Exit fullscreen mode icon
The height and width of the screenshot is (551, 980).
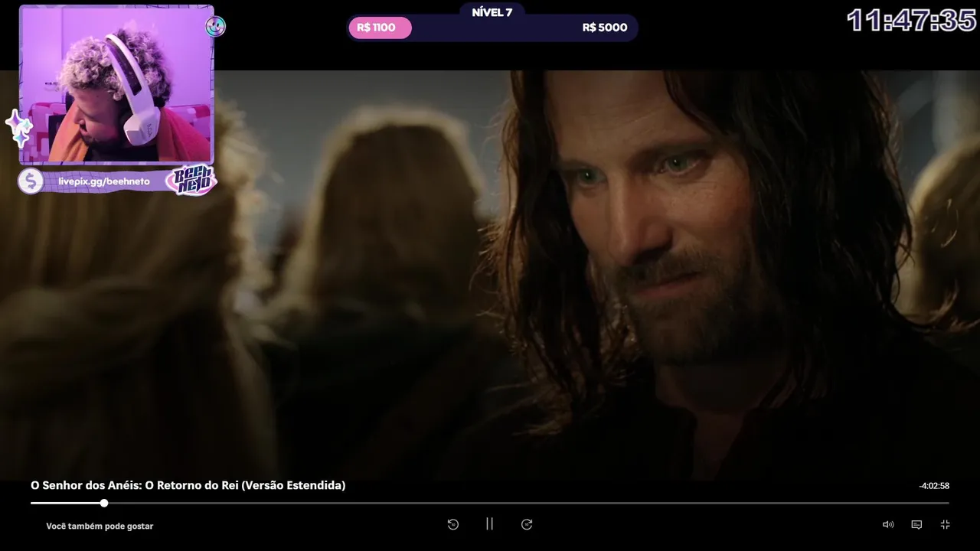(945, 524)
